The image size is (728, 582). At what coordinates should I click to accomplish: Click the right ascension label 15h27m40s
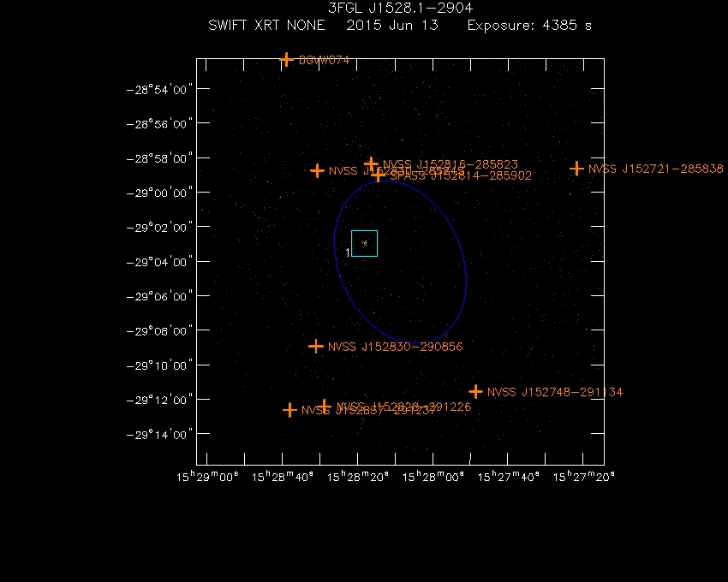tap(509, 477)
